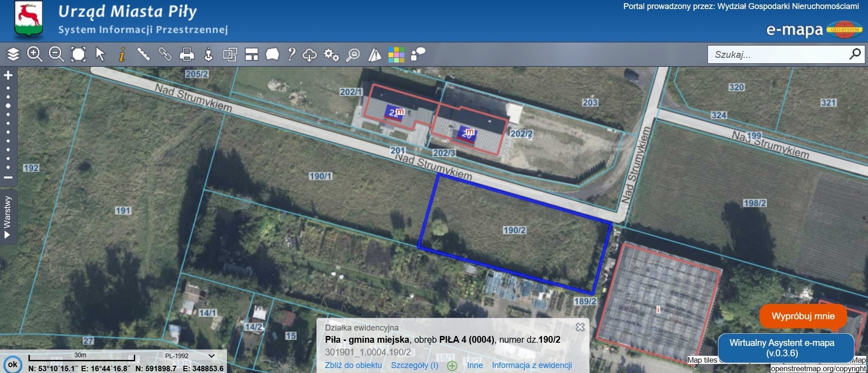The width and height of the screenshot is (868, 373).
Task: Open the help question mark icon
Action: 292,55
